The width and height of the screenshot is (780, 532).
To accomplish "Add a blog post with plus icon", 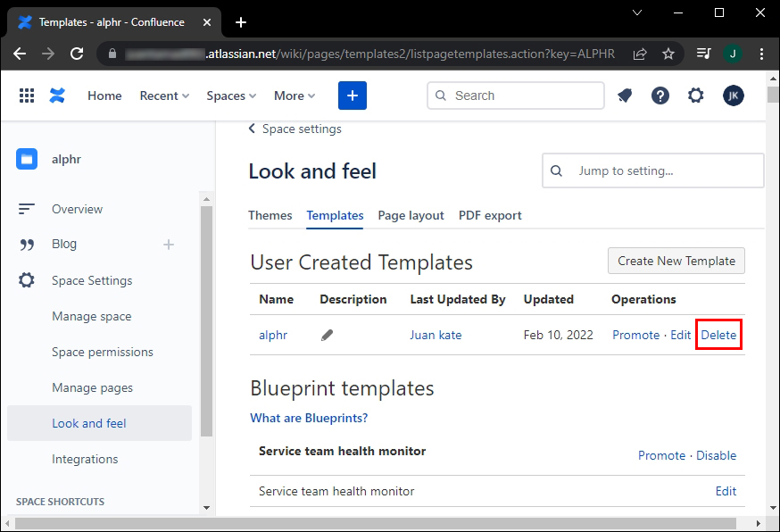I will pos(169,245).
